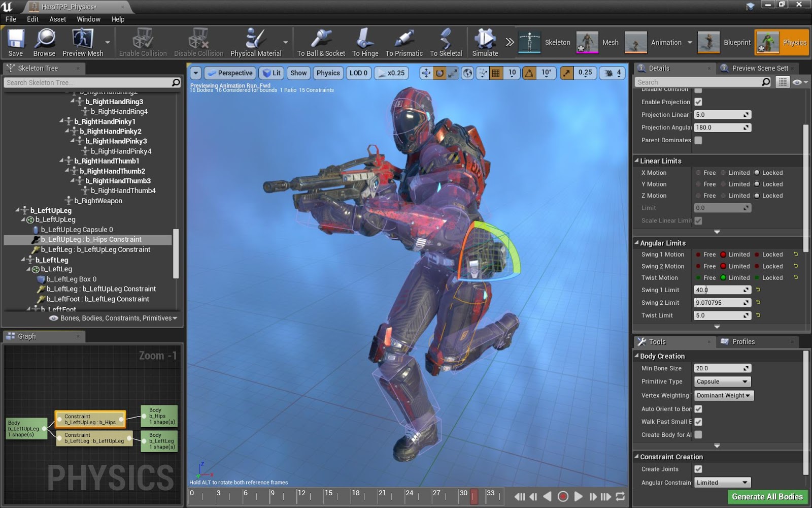
Task: Open the viewport options dropdown arrow
Action: click(x=196, y=73)
